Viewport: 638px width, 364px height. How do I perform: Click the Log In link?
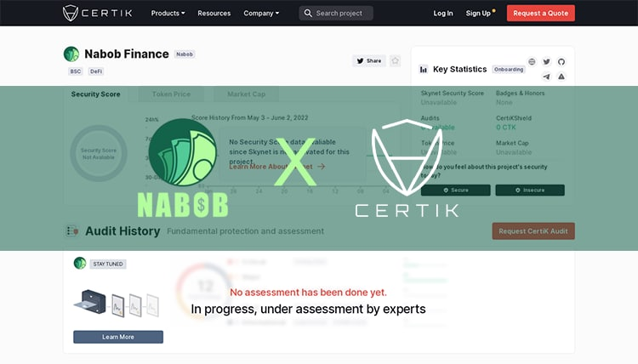(443, 13)
